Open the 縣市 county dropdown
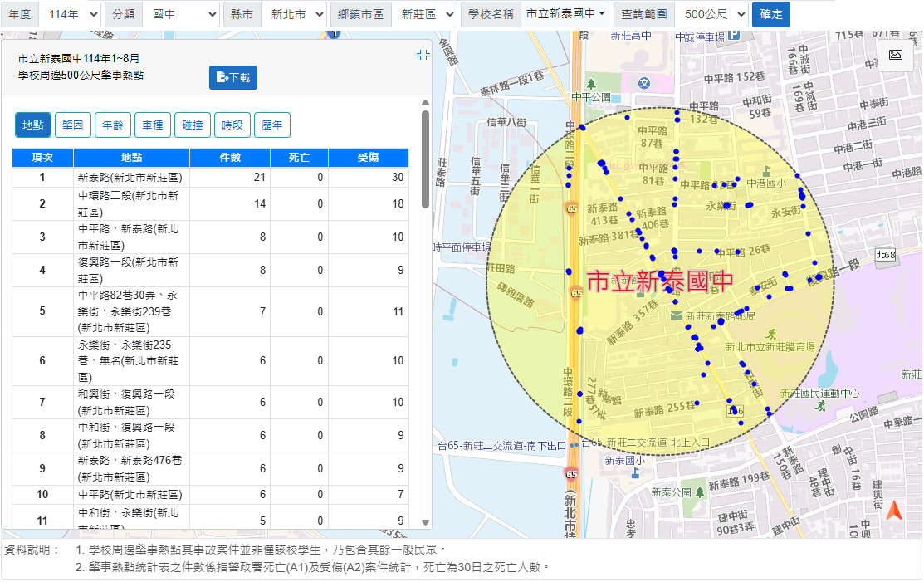The height and width of the screenshot is (582, 924). tap(293, 15)
